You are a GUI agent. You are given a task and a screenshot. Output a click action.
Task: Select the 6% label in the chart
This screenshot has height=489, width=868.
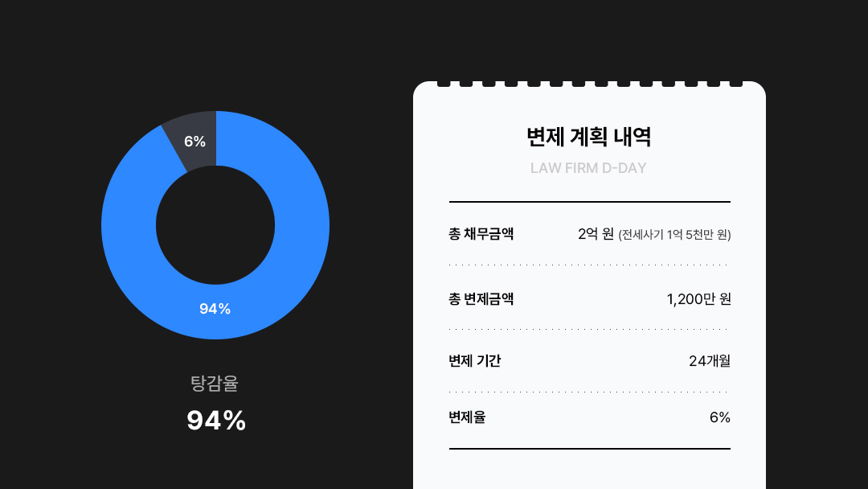pyautogui.click(x=194, y=142)
